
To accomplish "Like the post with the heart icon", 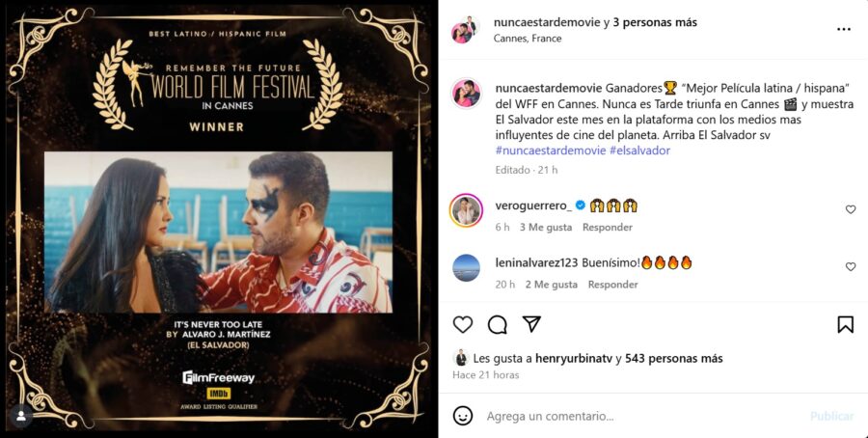I will [x=463, y=324].
